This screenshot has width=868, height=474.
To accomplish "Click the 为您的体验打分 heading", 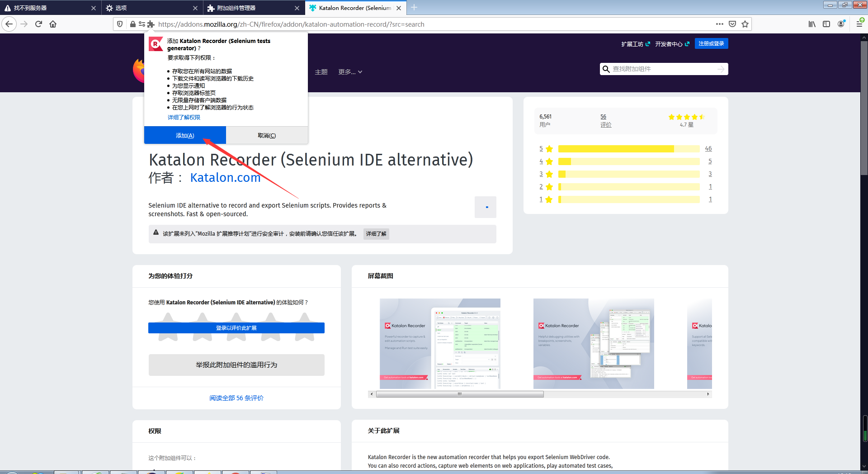I will (170, 276).
